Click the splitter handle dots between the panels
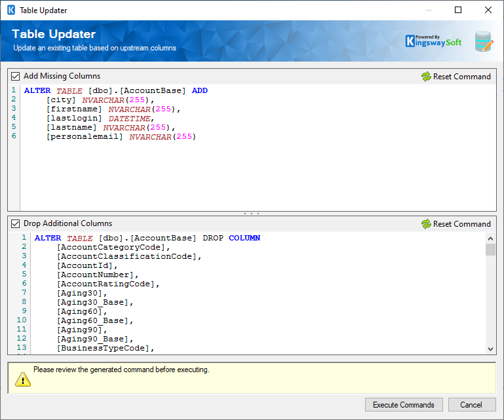The image size is (504, 420). [x=252, y=214]
